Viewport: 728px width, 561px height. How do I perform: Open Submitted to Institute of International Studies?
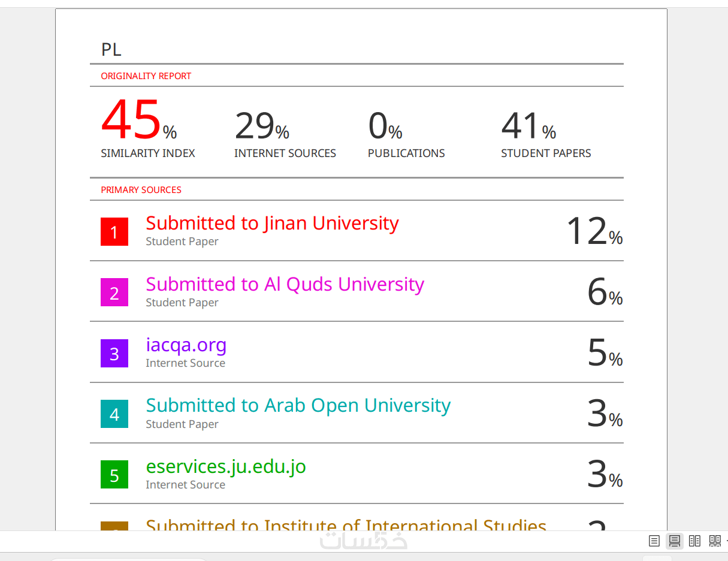pyautogui.click(x=346, y=524)
